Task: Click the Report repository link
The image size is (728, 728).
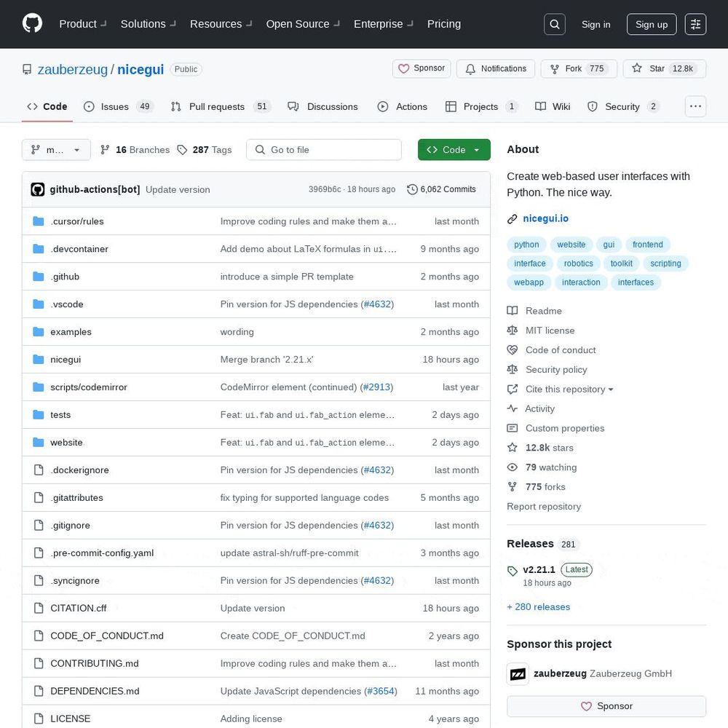Action: (x=544, y=507)
